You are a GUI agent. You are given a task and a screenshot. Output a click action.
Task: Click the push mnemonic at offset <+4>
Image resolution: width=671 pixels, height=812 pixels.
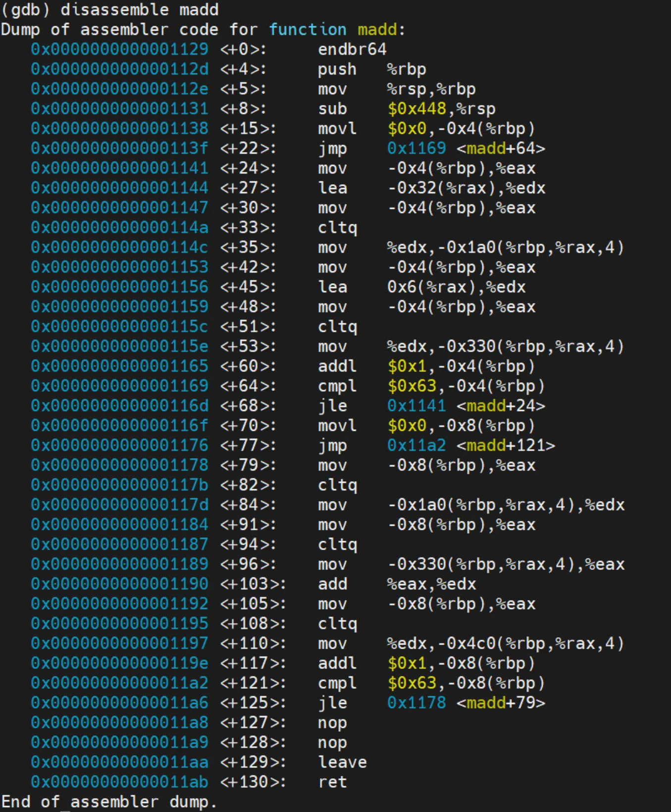tap(337, 69)
